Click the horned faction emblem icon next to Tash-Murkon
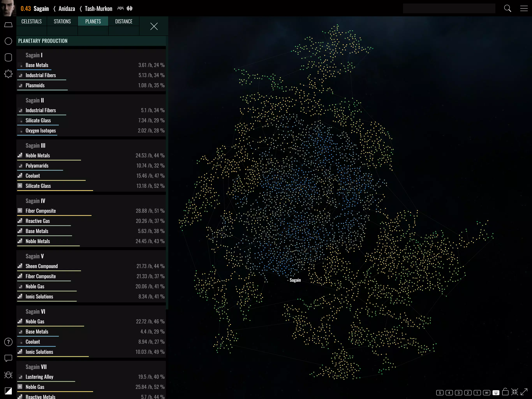 coord(121,8)
